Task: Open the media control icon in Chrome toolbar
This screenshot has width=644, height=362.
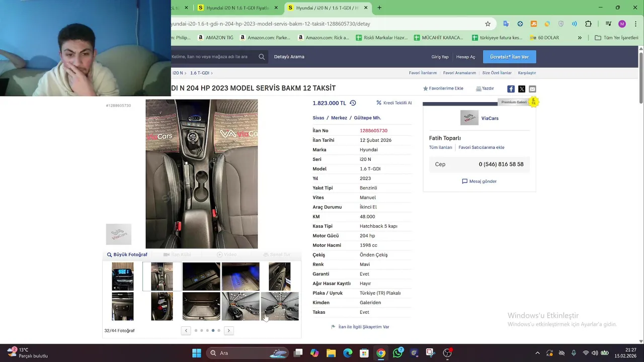Action: tap(608, 24)
